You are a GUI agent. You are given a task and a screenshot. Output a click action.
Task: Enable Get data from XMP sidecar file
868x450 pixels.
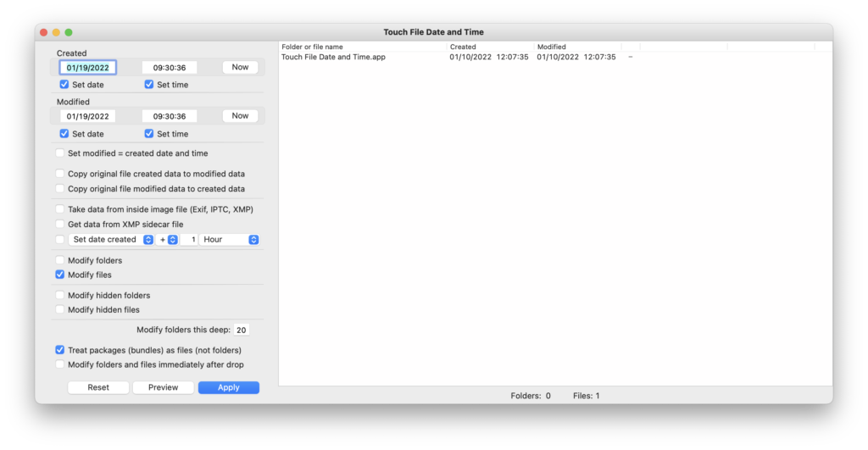[x=60, y=224]
